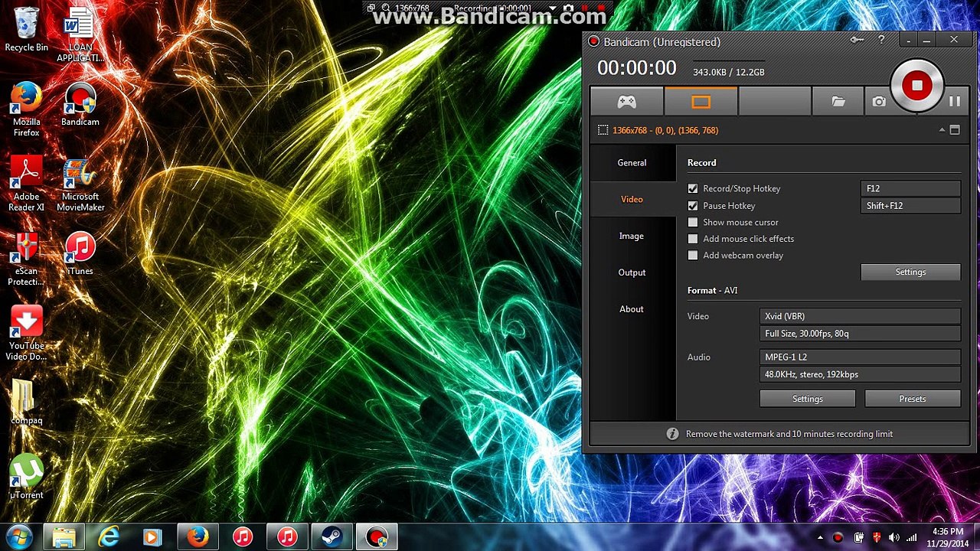980x551 pixels.
Task: Select the Recycle Bin desktop icon
Action: [26, 30]
